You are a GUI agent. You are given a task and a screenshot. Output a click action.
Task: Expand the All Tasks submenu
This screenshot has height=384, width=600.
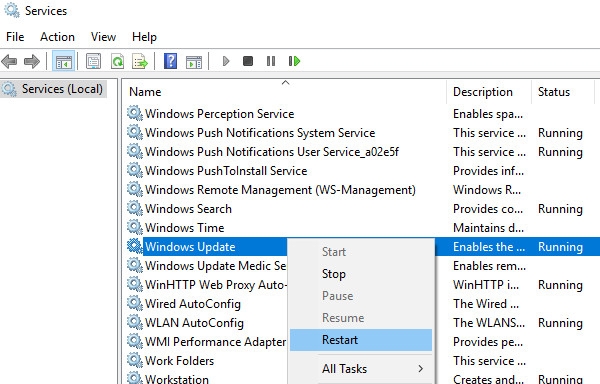coord(361,369)
